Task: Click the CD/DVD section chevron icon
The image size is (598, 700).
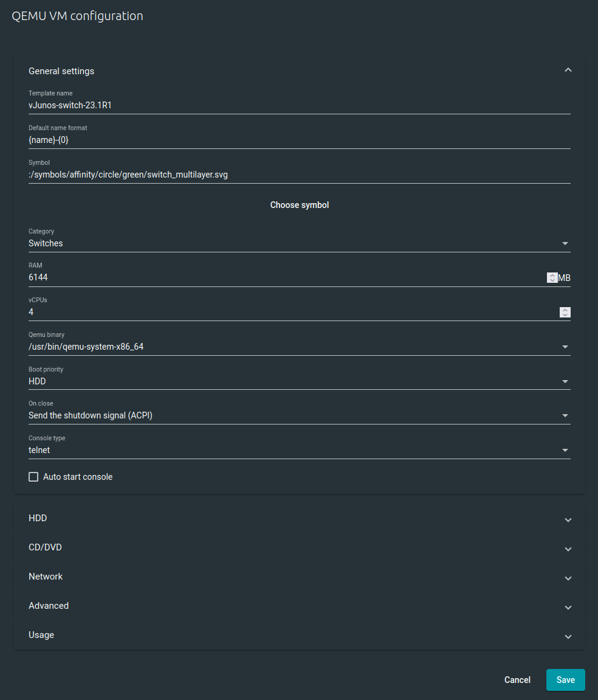Action: [568, 549]
